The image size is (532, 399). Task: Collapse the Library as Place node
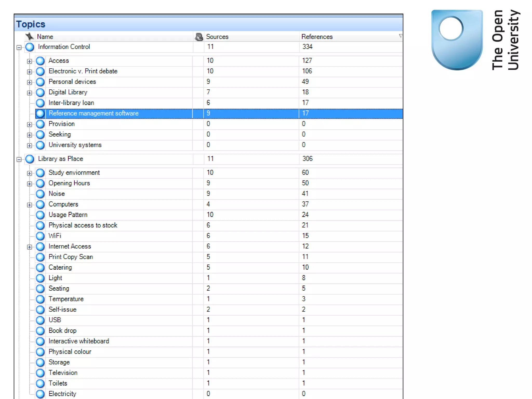(19, 159)
